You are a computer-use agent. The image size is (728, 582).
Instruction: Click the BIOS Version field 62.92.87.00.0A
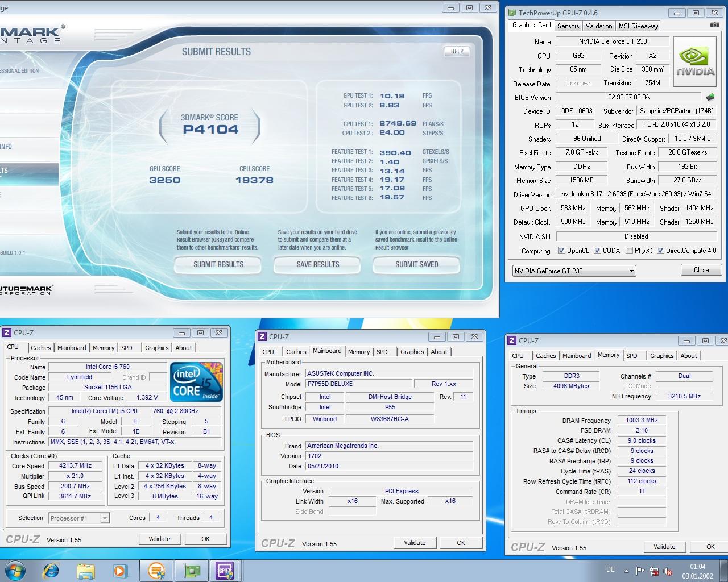pos(628,97)
